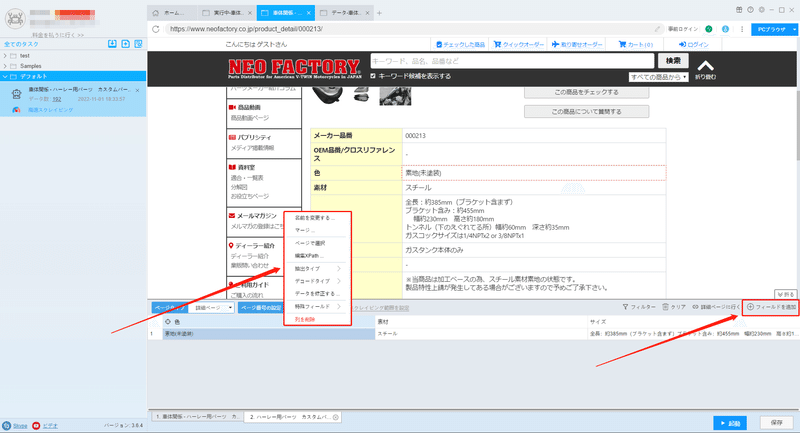
Task: Click この商品をチェックする button
Action: (x=586, y=92)
